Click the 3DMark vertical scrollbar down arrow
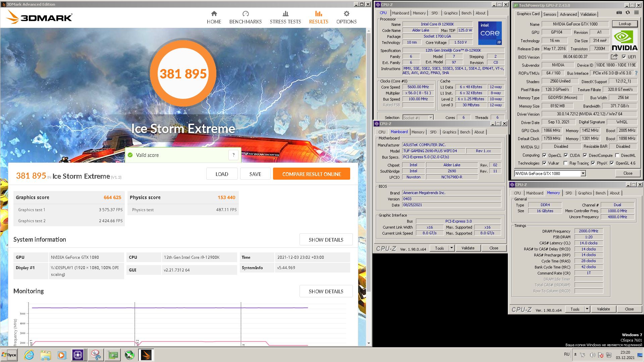 point(369,343)
